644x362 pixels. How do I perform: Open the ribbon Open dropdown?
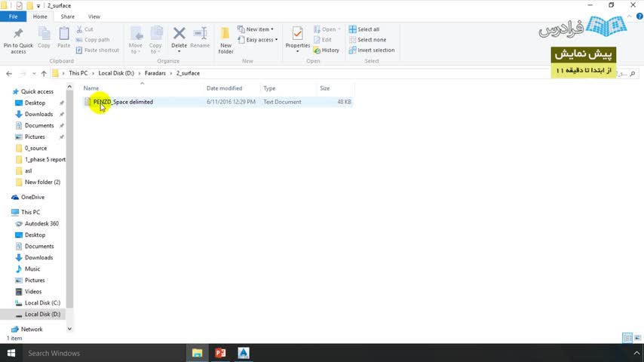pos(327,29)
